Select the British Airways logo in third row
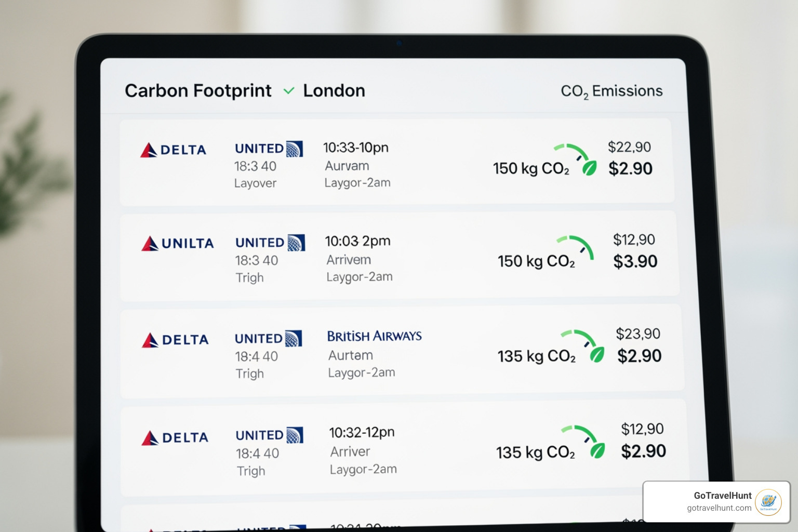 374,336
